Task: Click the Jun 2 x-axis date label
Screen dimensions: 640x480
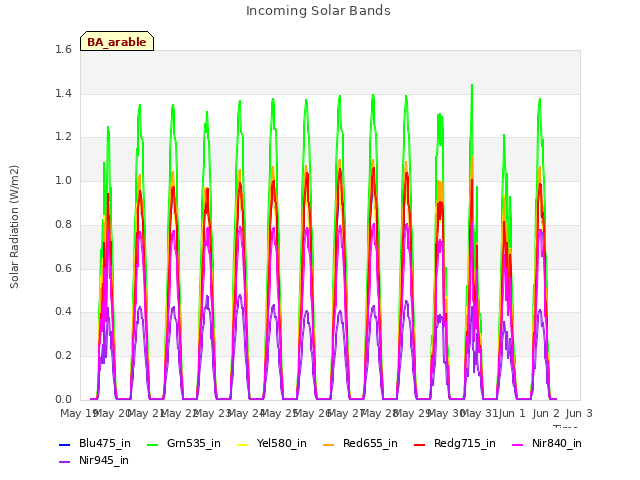Action: (546, 413)
